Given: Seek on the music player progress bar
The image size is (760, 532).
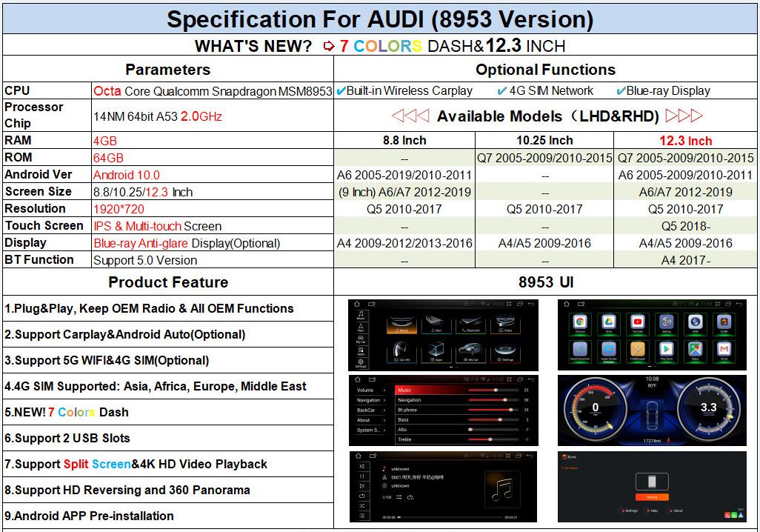Looking at the screenshot, I should point(450,517).
